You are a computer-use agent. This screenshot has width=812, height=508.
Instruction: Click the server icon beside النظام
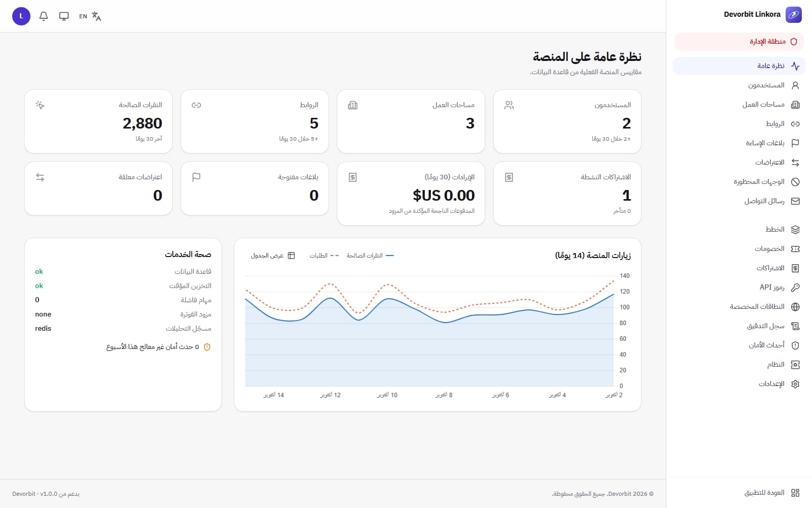795,365
